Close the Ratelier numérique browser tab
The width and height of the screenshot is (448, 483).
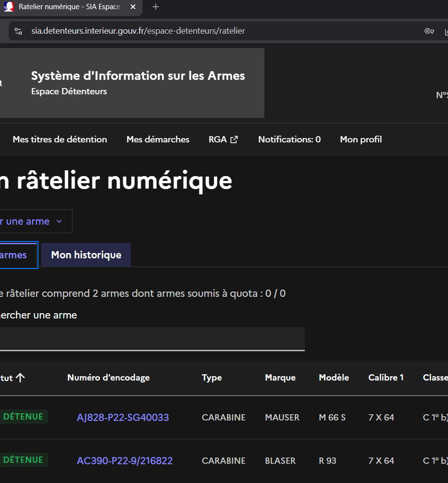[133, 7]
